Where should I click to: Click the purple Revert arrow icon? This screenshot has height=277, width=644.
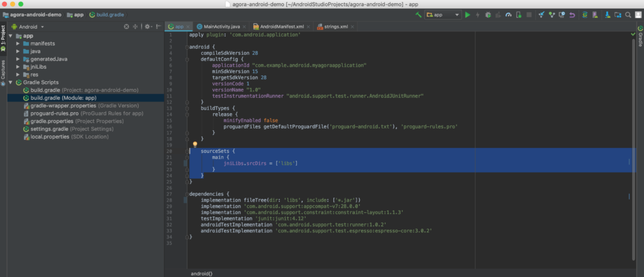tap(572, 15)
